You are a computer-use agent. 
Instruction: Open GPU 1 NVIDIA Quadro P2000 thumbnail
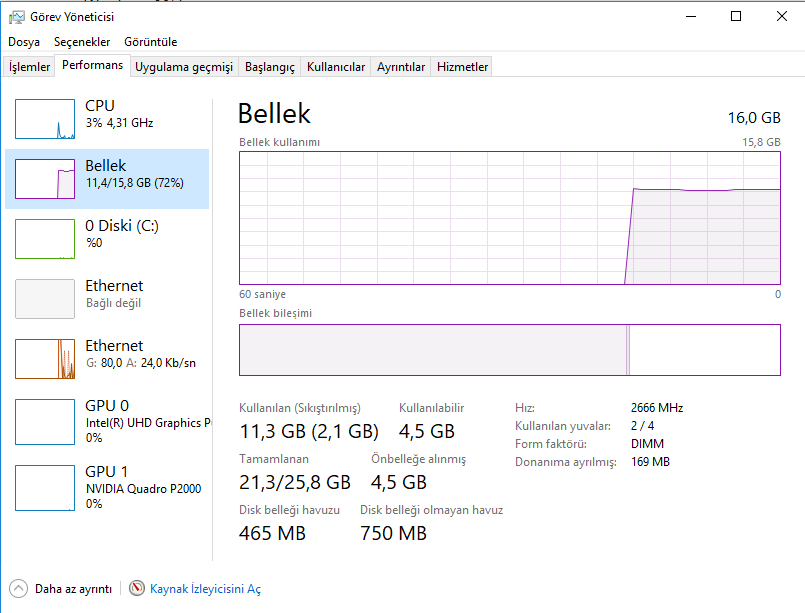(x=45, y=488)
